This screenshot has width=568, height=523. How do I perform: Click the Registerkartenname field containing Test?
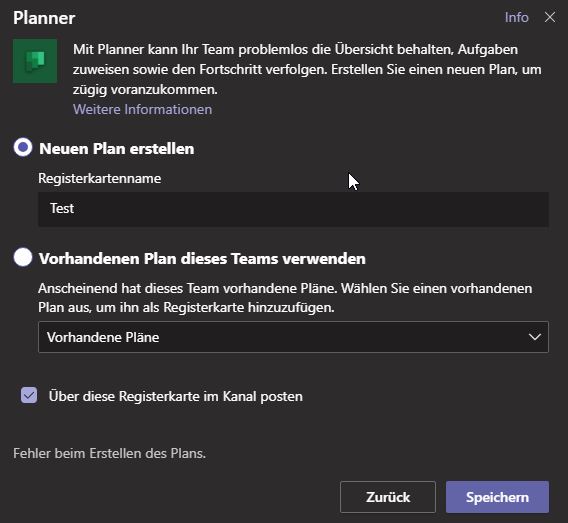click(293, 209)
